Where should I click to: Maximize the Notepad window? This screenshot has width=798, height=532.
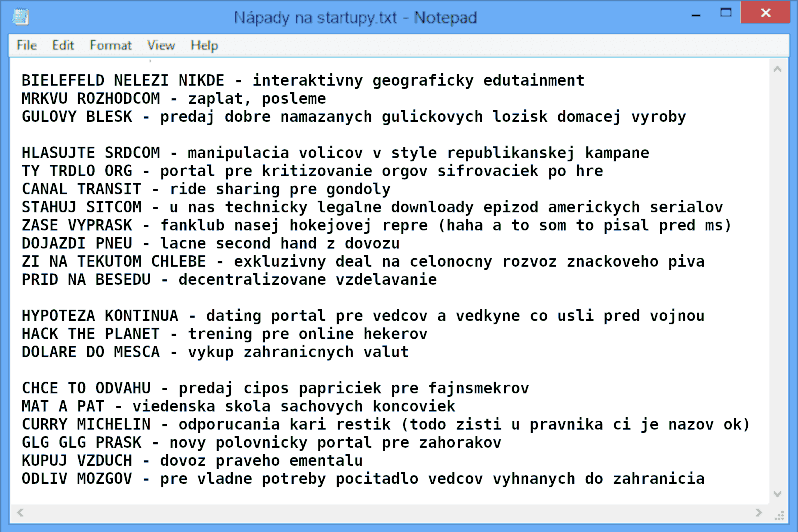click(x=726, y=13)
